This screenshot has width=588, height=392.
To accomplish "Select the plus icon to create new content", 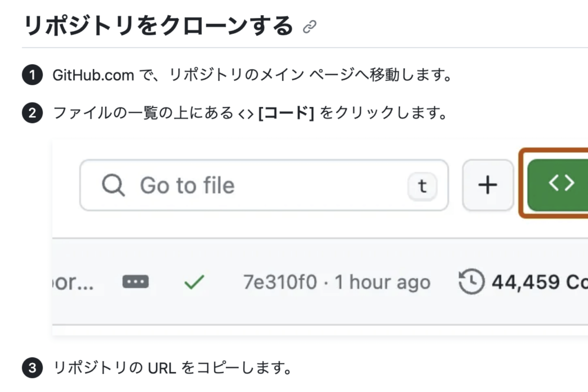I will click(487, 185).
